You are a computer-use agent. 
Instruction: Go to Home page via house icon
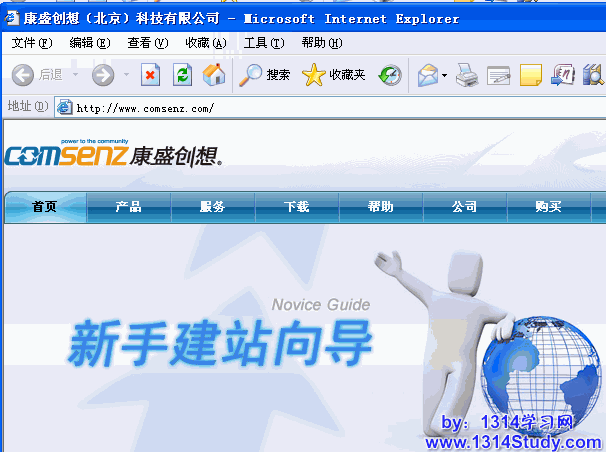point(214,75)
